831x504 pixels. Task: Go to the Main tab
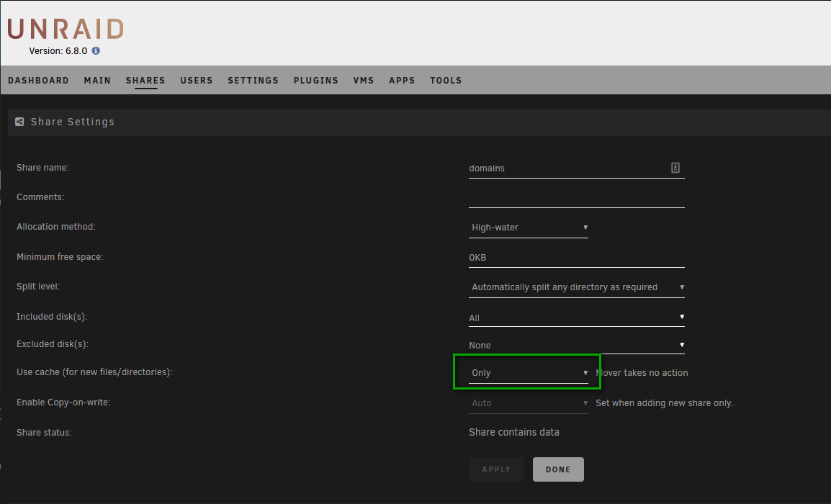pos(97,81)
